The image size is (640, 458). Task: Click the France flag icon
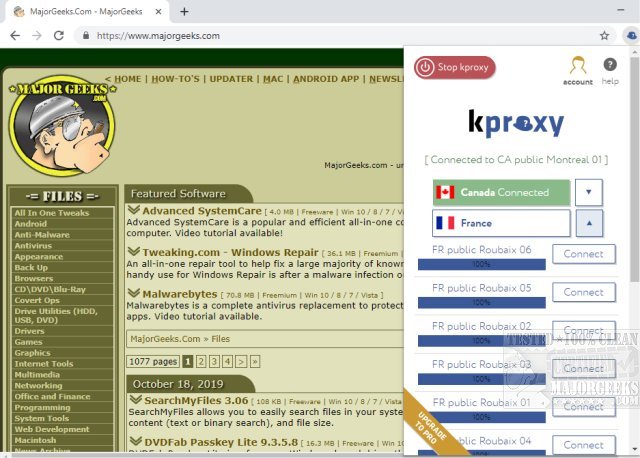coord(445,223)
